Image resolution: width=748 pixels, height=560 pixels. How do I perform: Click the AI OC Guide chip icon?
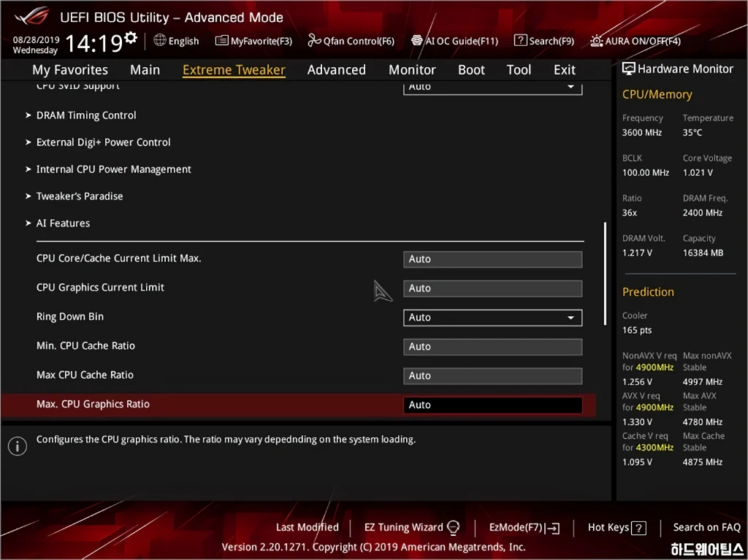tap(417, 41)
